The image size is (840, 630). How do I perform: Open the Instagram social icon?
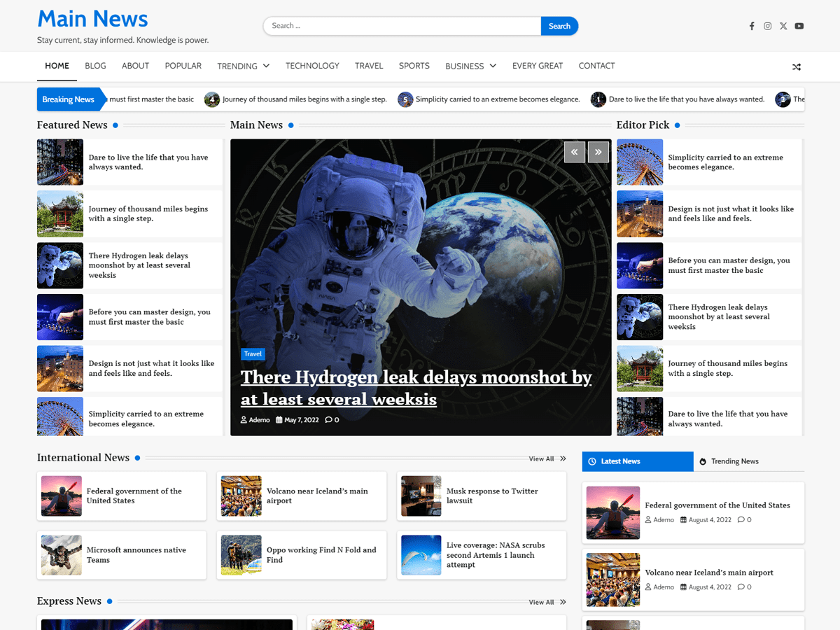pyautogui.click(x=767, y=26)
